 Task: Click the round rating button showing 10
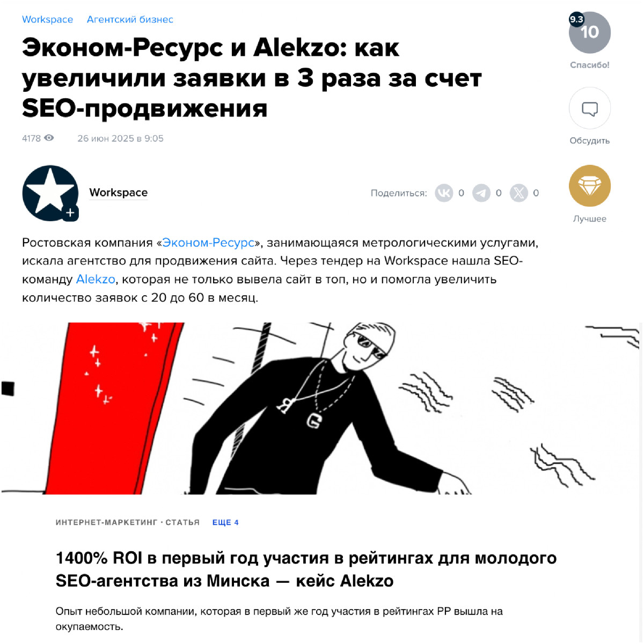coord(590,33)
